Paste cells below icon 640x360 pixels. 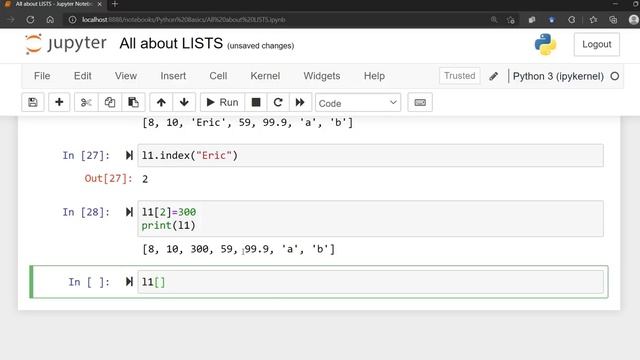click(133, 102)
